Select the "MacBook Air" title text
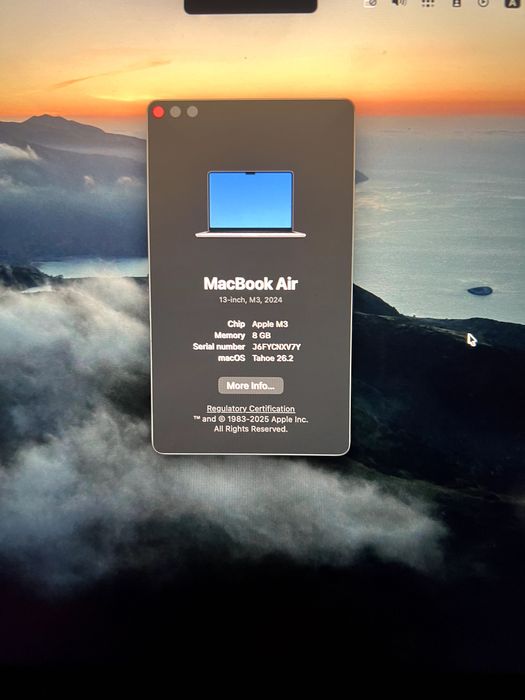Image resolution: width=525 pixels, height=700 pixels. [250, 283]
